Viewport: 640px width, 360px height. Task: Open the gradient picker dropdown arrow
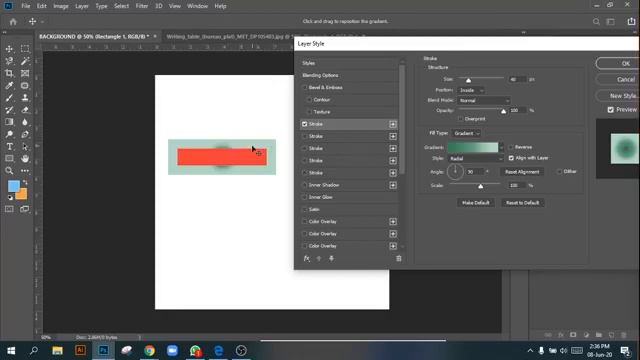502,147
